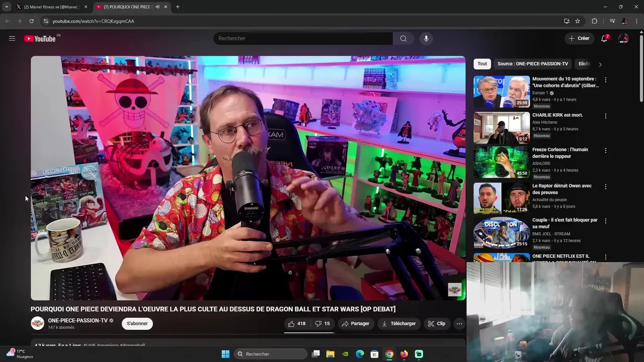Install app icon in the address bar

click(x=567, y=21)
